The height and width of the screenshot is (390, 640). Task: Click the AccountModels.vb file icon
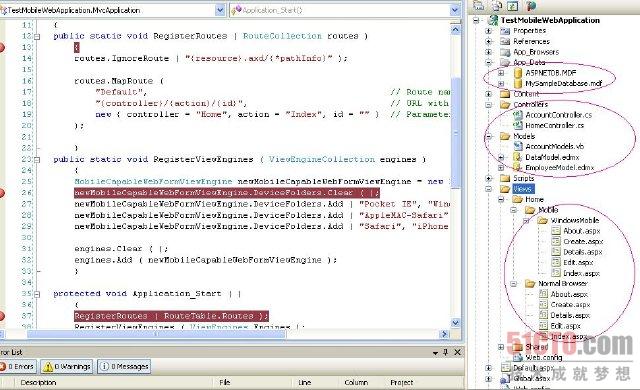[x=518, y=146]
